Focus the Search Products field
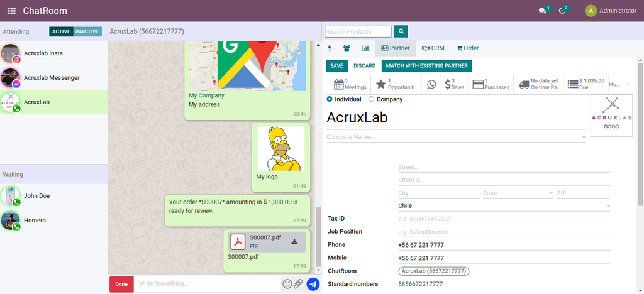The image size is (644, 294). [x=358, y=31]
